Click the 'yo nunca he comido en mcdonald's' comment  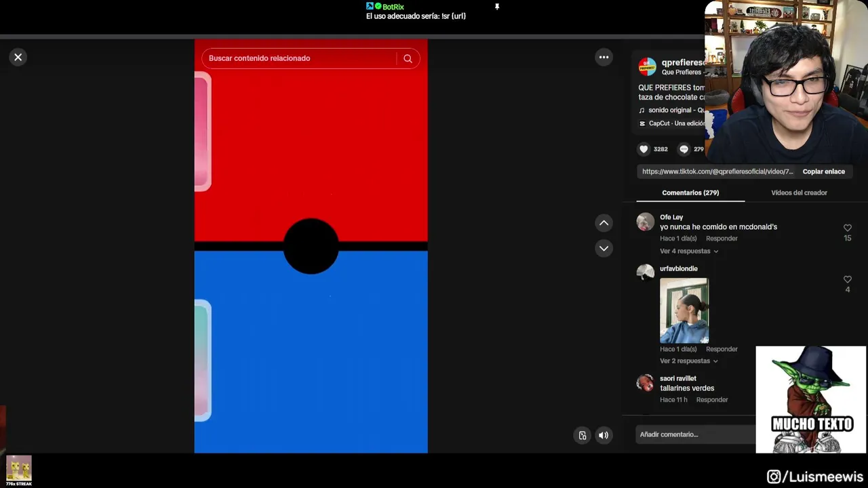718,227
